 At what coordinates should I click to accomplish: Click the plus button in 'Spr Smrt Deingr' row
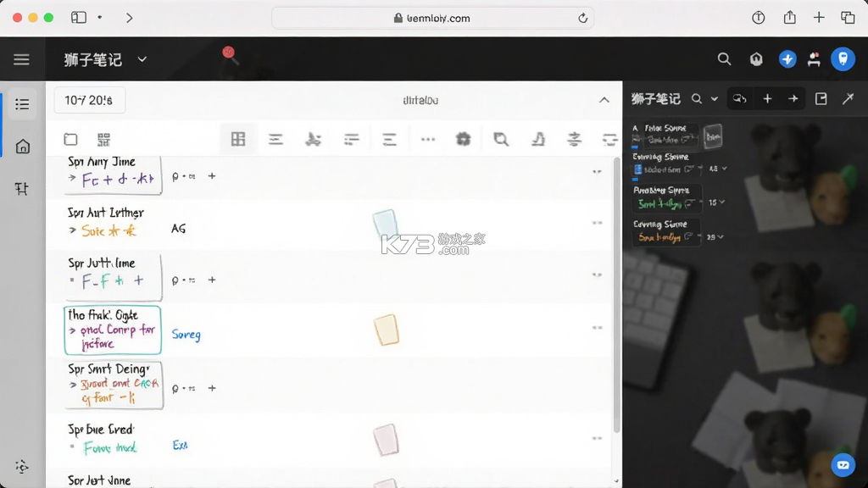212,388
